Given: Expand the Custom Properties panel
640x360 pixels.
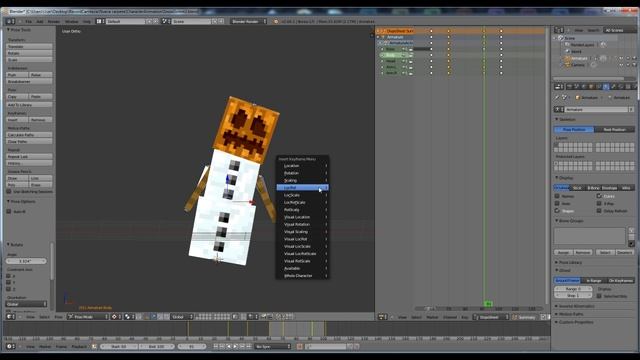Looking at the screenshot, I should click(575, 322).
